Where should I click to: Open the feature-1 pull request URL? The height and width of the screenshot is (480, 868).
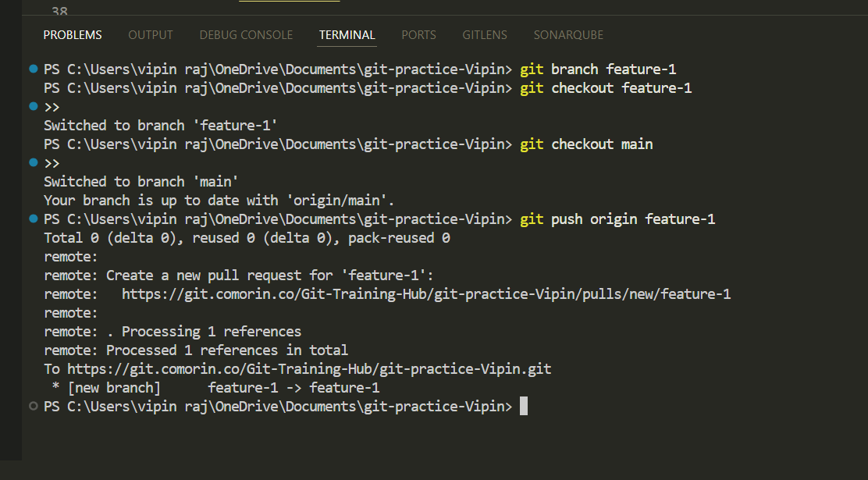(x=426, y=293)
